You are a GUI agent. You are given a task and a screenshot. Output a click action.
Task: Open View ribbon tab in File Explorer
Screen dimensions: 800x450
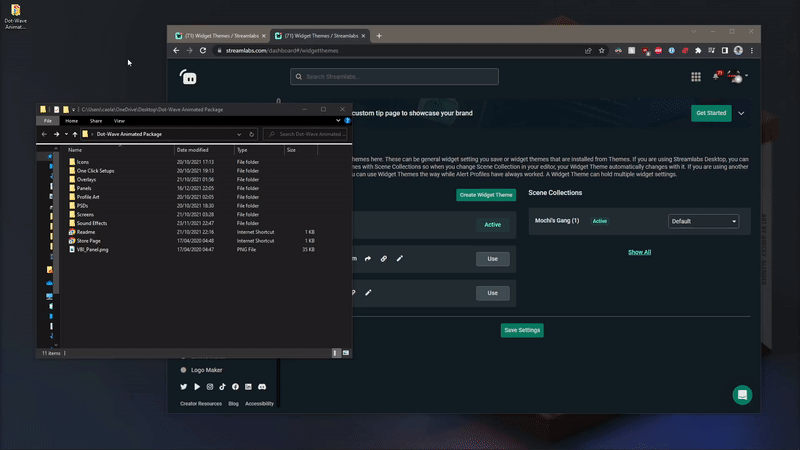coord(119,121)
